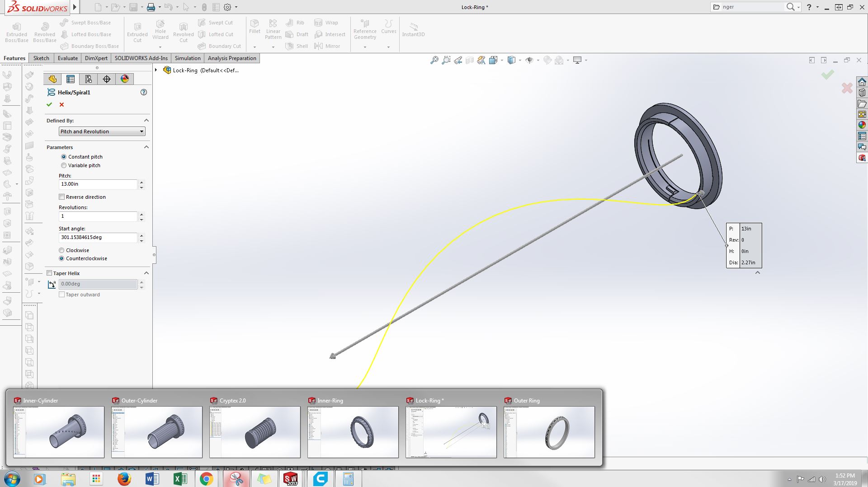Open Appearances color-ball icon in task pane
Screen dimensions: 868x487
862,125
